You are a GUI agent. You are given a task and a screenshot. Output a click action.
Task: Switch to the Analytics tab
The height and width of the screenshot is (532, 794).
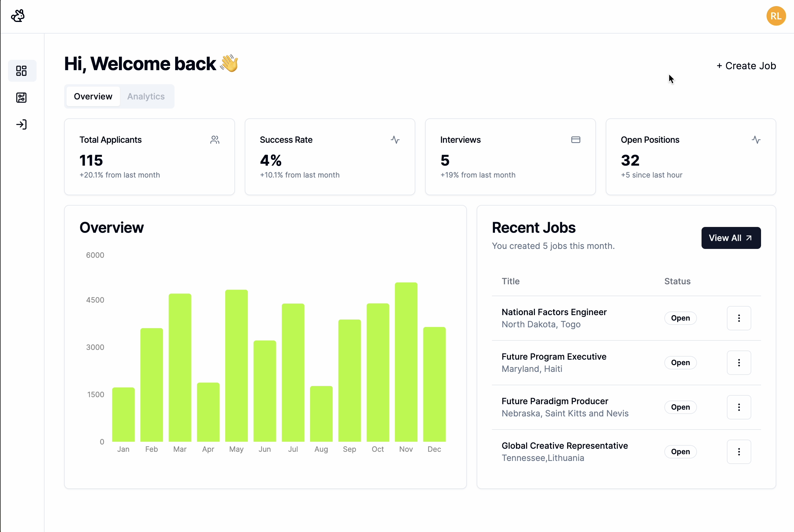click(x=146, y=96)
